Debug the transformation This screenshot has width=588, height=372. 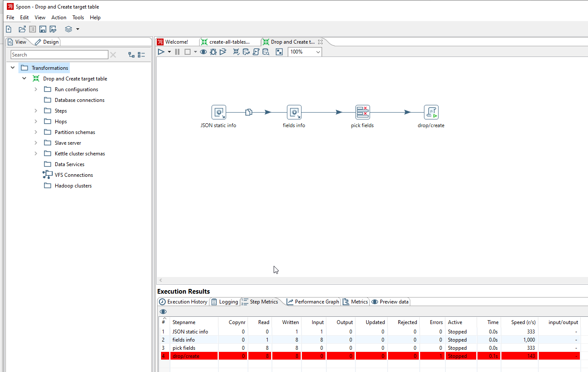[x=213, y=51]
